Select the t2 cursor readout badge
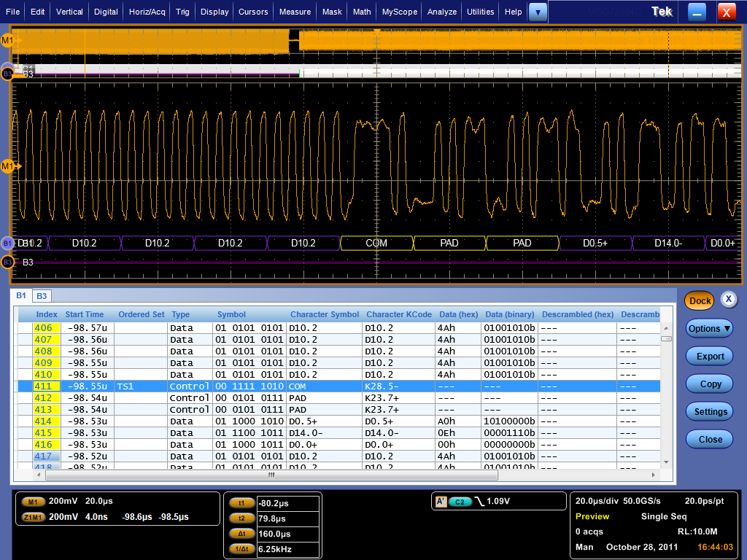The image size is (747, 560). click(241, 519)
